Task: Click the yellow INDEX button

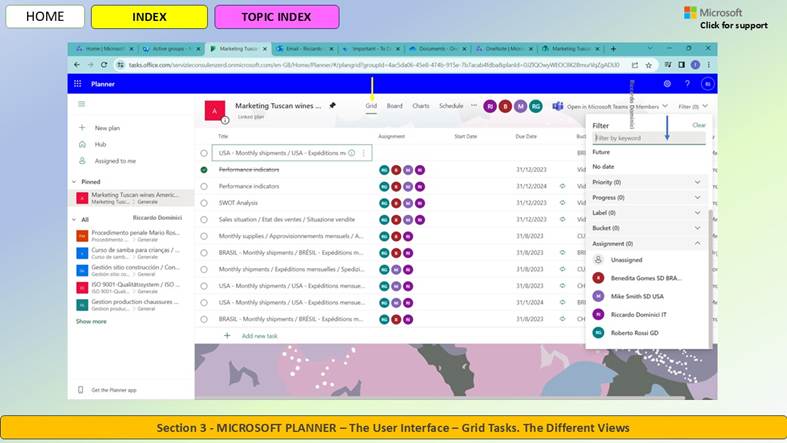Action: (149, 17)
